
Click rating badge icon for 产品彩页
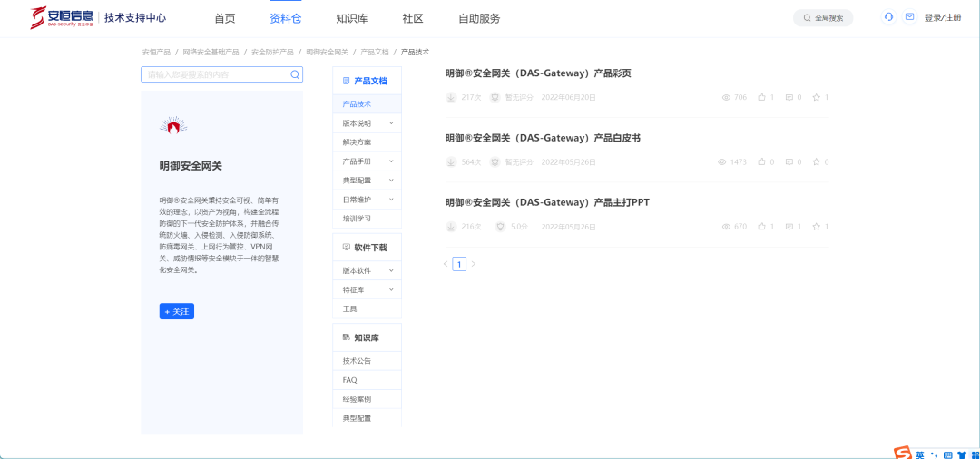click(x=495, y=97)
